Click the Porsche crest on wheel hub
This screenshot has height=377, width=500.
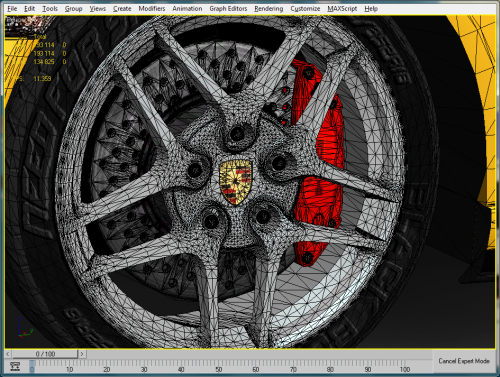[235, 182]
